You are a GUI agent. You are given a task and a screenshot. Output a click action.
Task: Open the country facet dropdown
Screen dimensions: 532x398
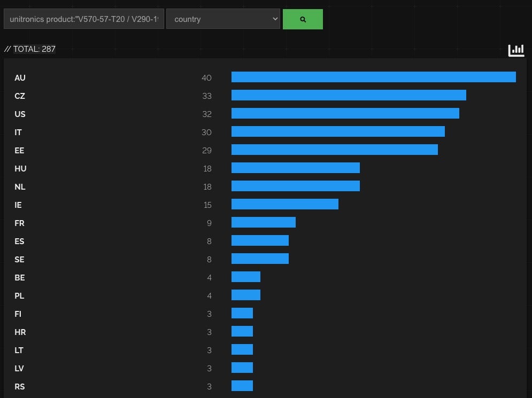coord(223,19)
